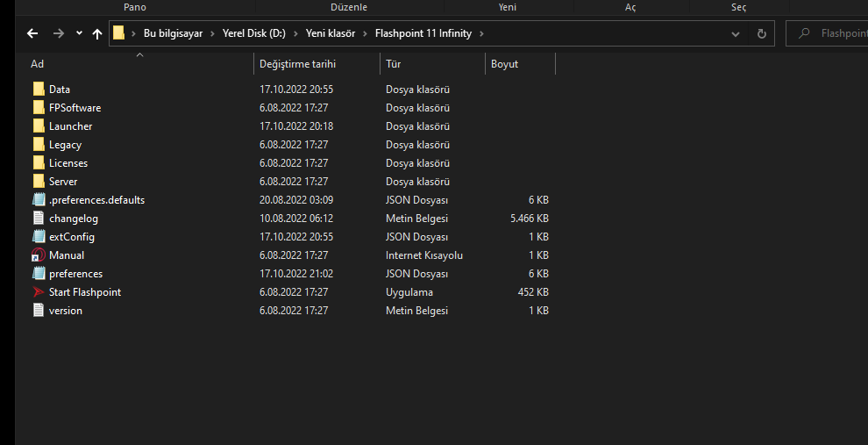Click the Seç ribbon group label
This screenshot has width=868, height=445.
(x=739, y=7)
